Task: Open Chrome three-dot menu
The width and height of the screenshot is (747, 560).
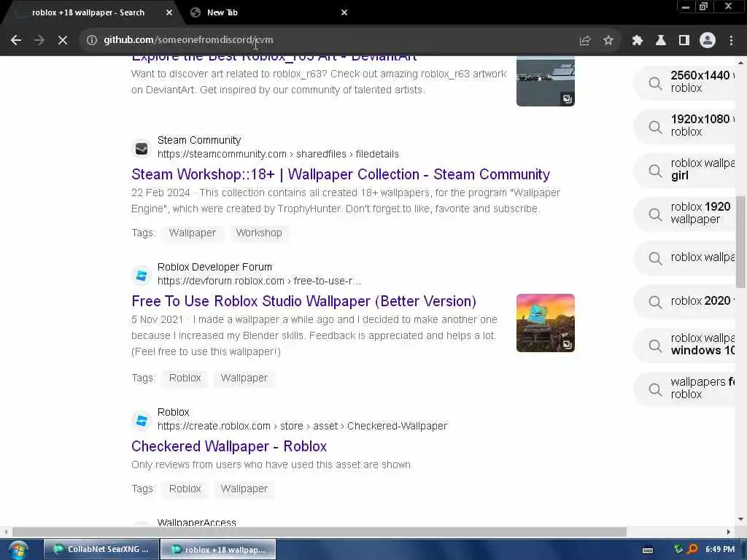Action: (x=731, y=41)
